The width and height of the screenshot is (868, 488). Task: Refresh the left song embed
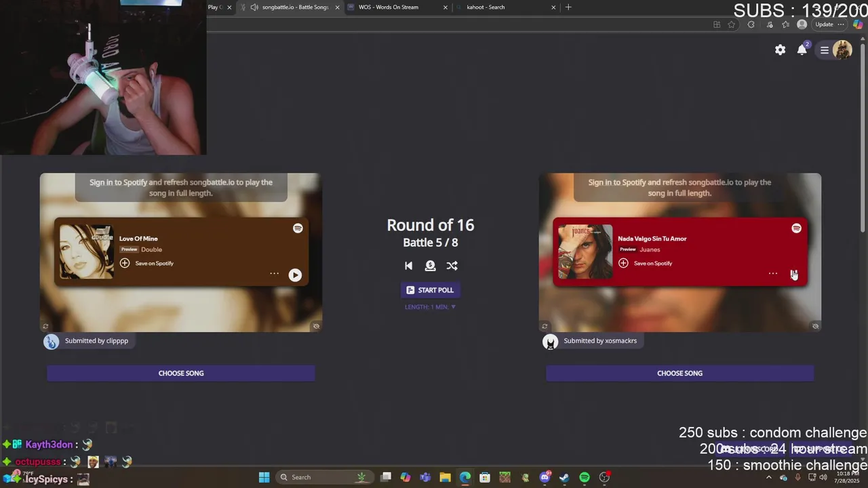pos(45,326)
